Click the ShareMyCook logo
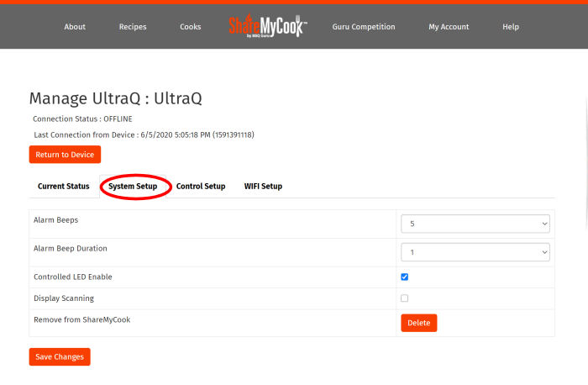 tap(268, 26)
